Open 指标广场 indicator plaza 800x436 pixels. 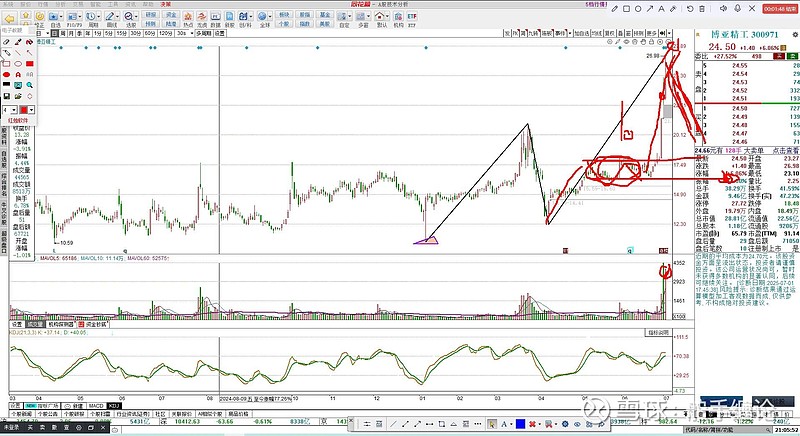[41, 405]
